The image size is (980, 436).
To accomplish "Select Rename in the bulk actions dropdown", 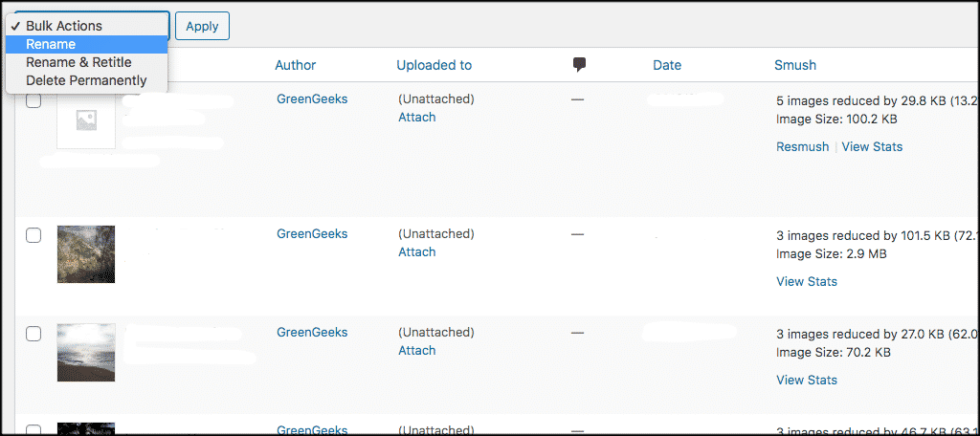I will (x=86, y=44).
